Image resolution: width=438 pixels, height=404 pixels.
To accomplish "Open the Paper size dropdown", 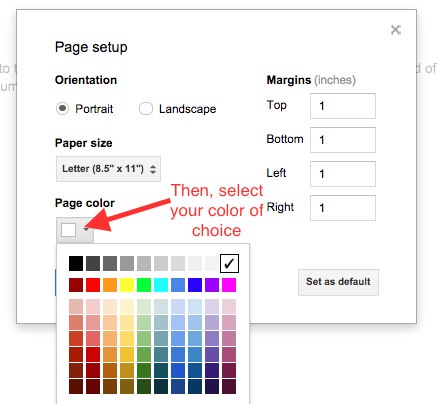I will [x=108, y=169].
